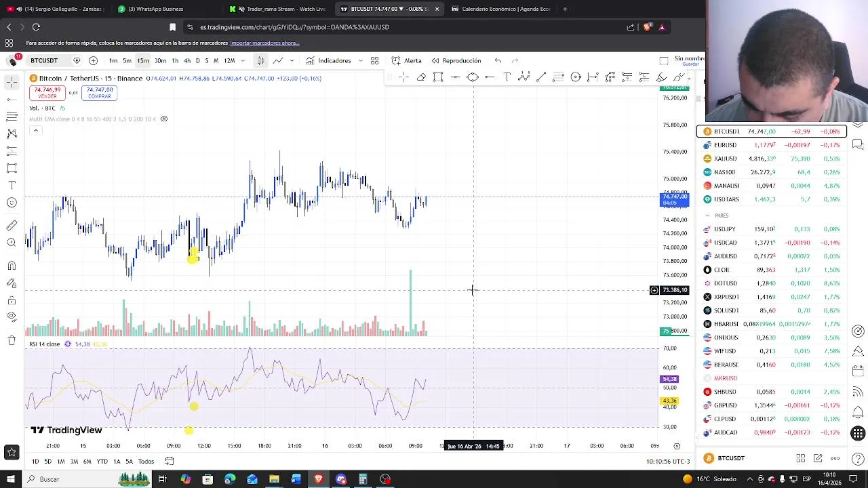The height and width of the screenshot is (488, 868).
Task: Open the geometric shapes tools in left sidebar
Action: [x=12, y=168]
